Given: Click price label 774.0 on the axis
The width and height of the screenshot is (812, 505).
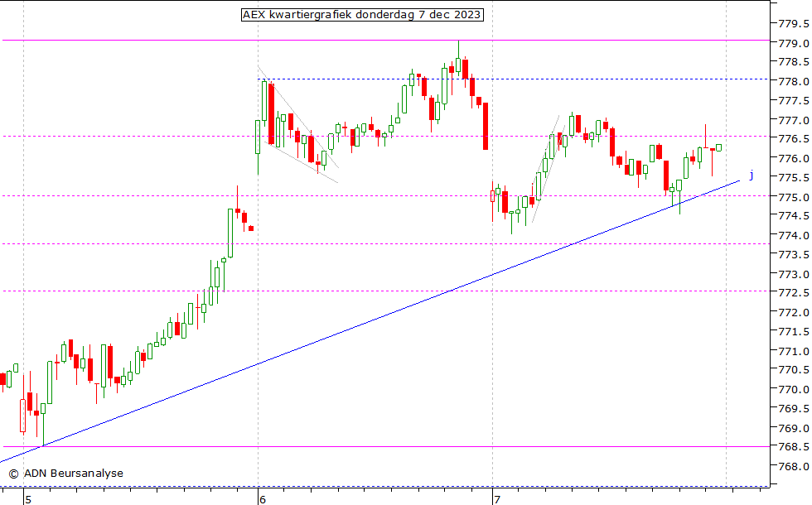Looking at the screenshot, I should [x=794, y=236].
